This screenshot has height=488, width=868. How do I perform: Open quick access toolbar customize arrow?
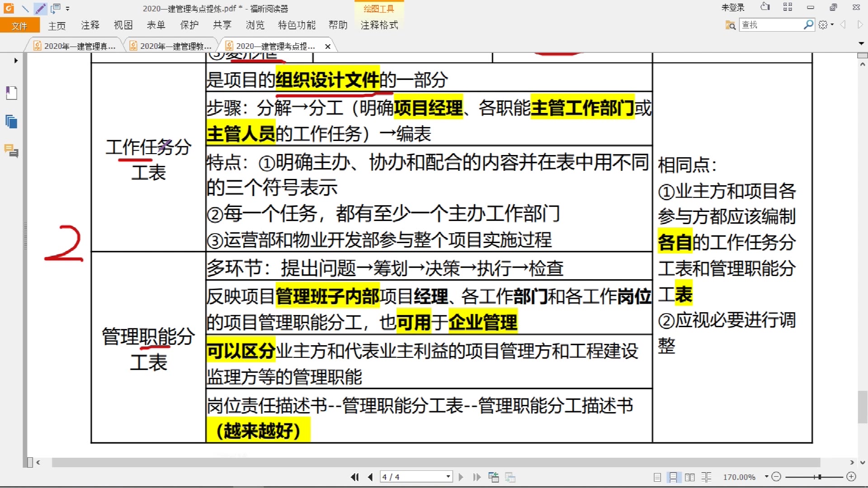point(68,9)
